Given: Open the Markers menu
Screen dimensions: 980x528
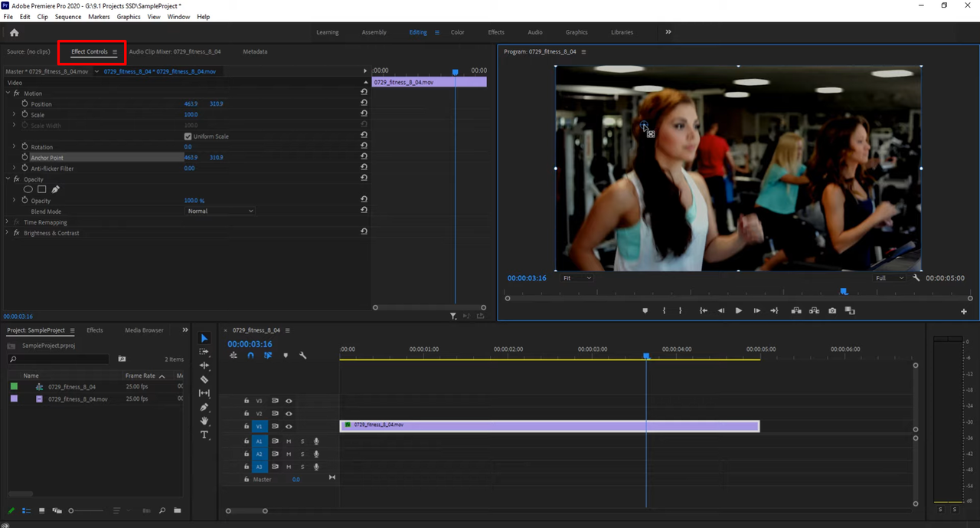Looking at the screenshot, I should point(99,16).
